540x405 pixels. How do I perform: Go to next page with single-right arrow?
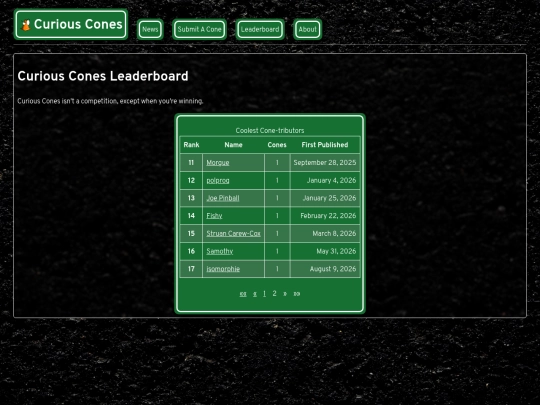pyautogui.click(x=285, y=294)
